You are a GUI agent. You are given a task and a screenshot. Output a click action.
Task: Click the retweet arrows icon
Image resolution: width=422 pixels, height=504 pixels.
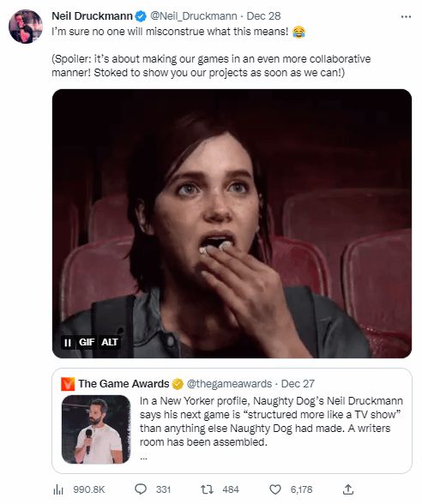click(x=207, y=489)
